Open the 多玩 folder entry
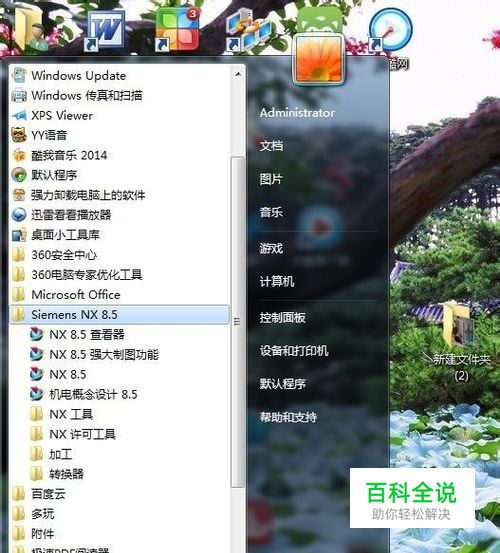500x553 pixels. (x=120, y=514)
